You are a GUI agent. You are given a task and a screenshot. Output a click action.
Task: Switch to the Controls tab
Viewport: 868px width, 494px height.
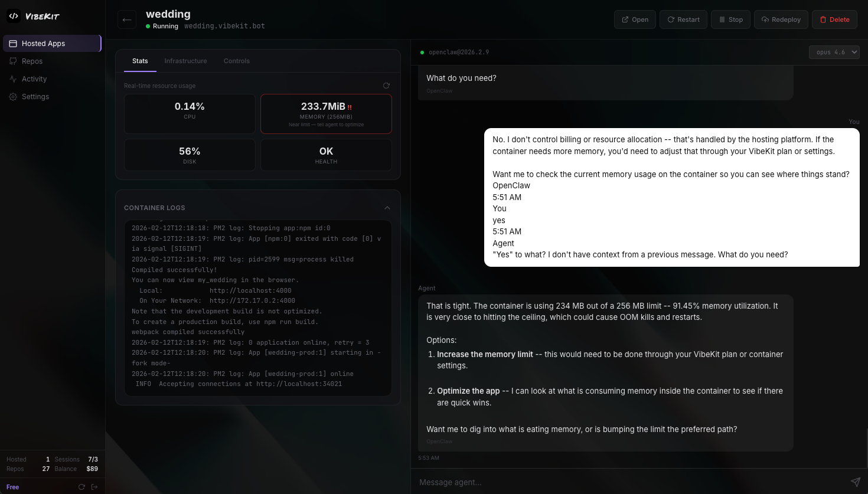tap(236, 60)
